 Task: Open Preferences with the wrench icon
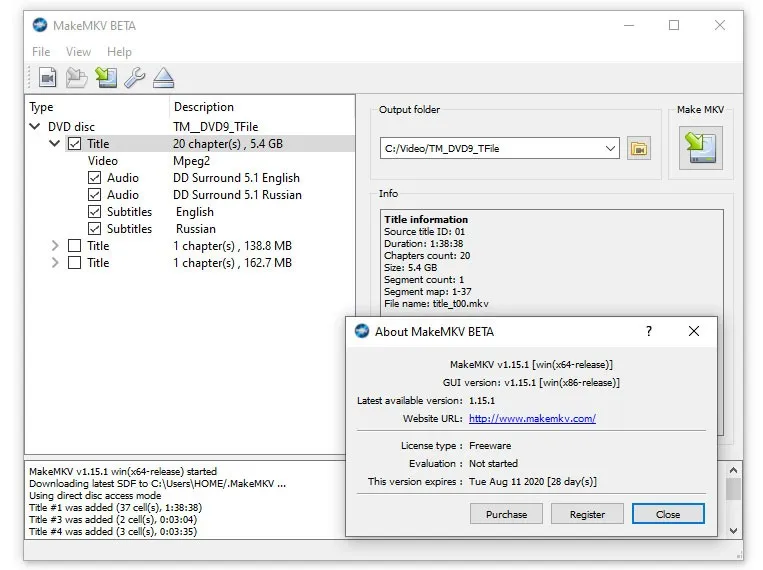tap(134, 77)
